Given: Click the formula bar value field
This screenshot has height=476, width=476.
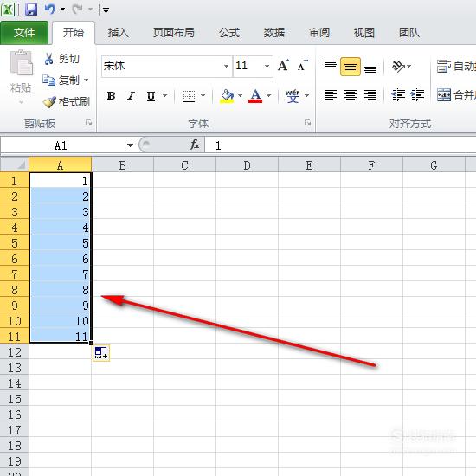Looking at the screenshot, I should tap(341, 145).
